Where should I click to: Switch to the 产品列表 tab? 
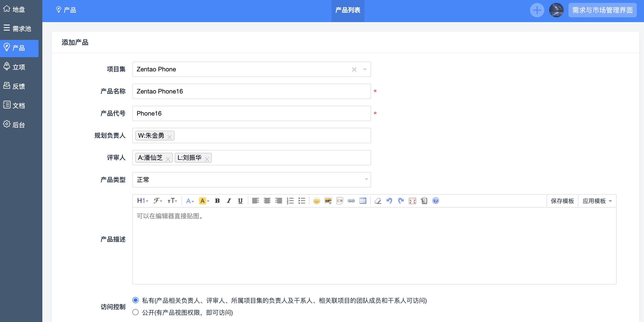tap(348, 10)
